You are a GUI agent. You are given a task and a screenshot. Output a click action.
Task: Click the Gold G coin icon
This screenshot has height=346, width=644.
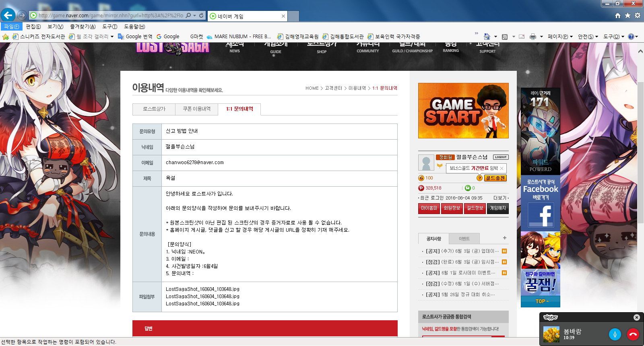pos(421,178)
